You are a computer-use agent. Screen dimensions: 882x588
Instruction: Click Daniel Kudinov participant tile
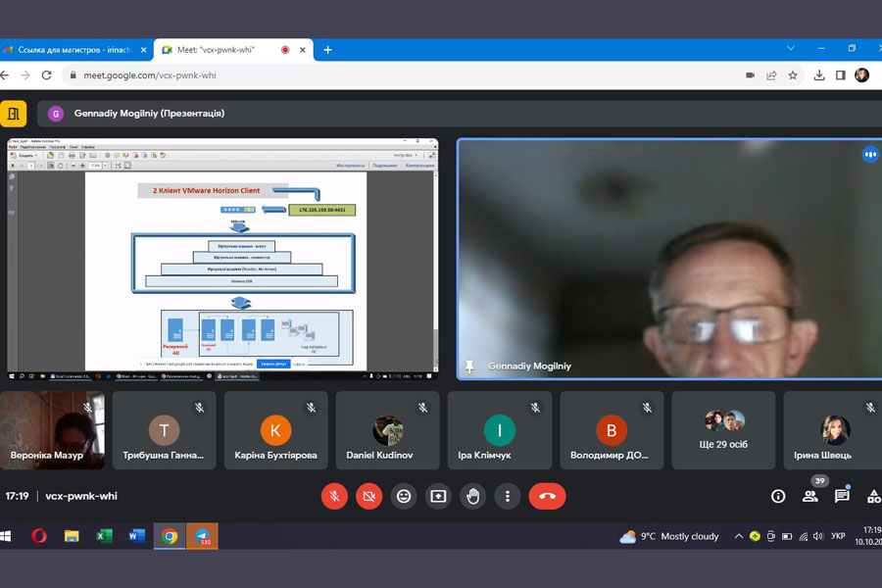click(387, 430)
